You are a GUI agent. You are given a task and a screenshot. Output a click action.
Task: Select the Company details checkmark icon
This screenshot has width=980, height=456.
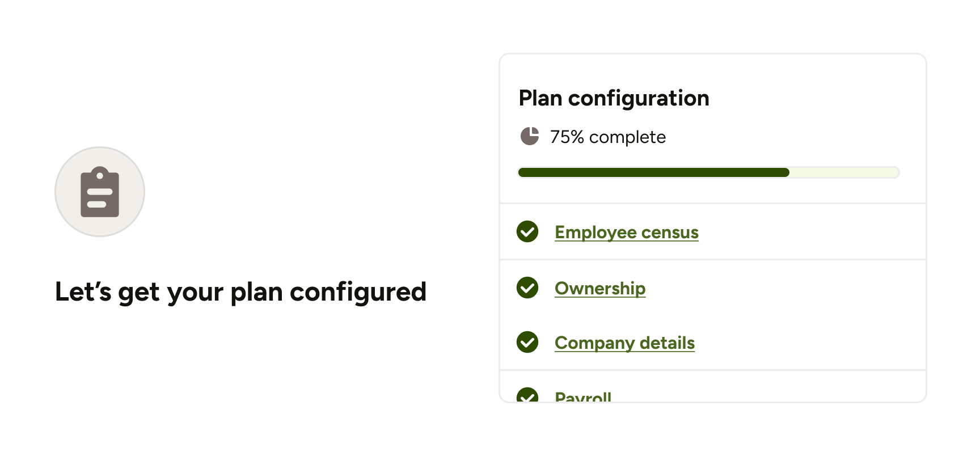point(527,343)
